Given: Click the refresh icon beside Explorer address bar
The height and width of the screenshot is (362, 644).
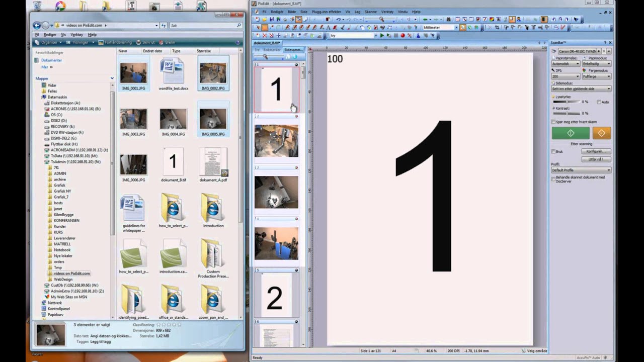Looking at the screenshot, I should coord(164,25).
